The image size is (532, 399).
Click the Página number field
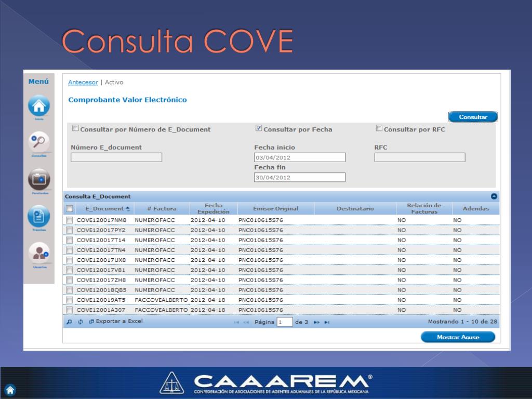(285, 322)
